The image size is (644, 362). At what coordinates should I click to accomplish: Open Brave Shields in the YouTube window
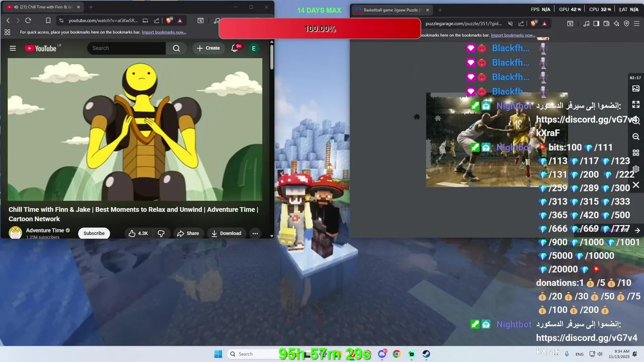(170, 21)
